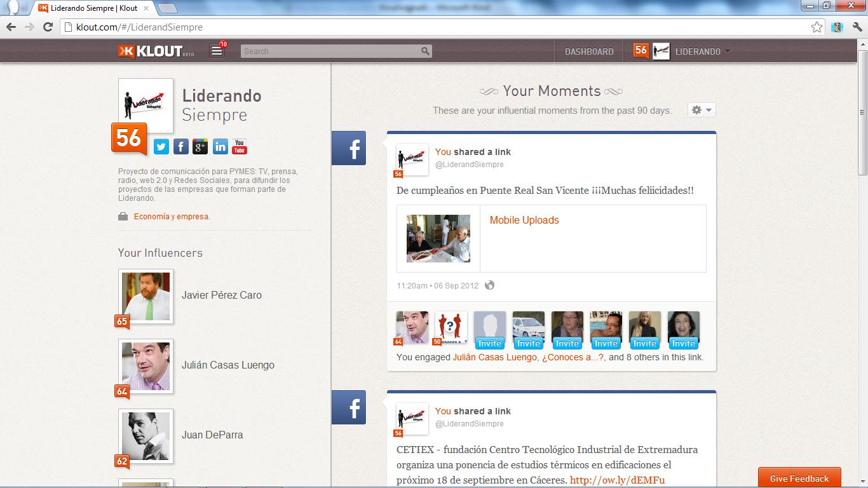Open the Economía y empresa link

[x=172, y=217]
